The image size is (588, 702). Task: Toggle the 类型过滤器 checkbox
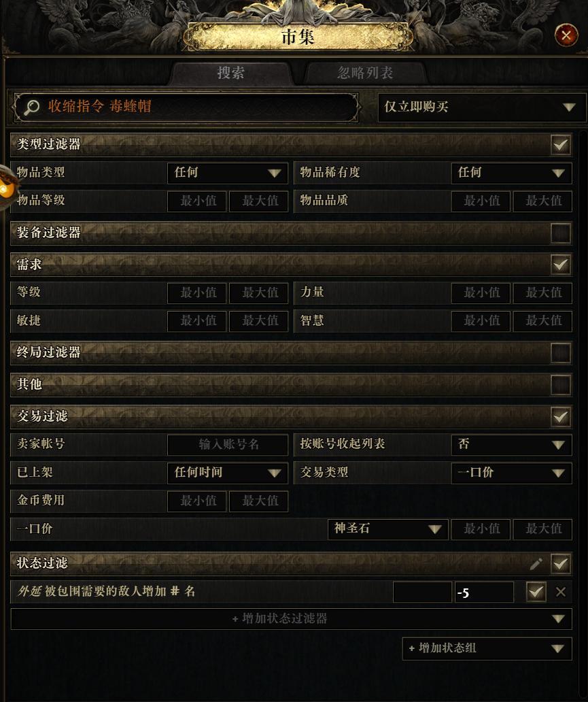[x=561, y=145]
